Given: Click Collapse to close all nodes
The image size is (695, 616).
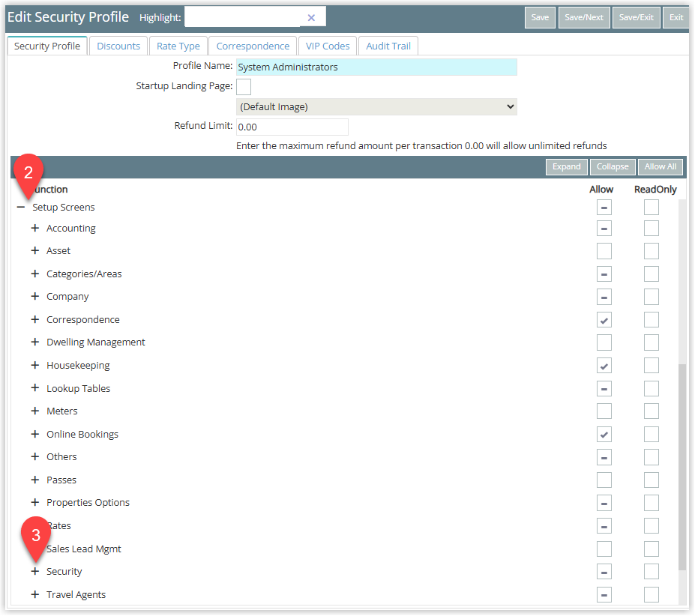Looking at the screenshot, I should (613, 167).
